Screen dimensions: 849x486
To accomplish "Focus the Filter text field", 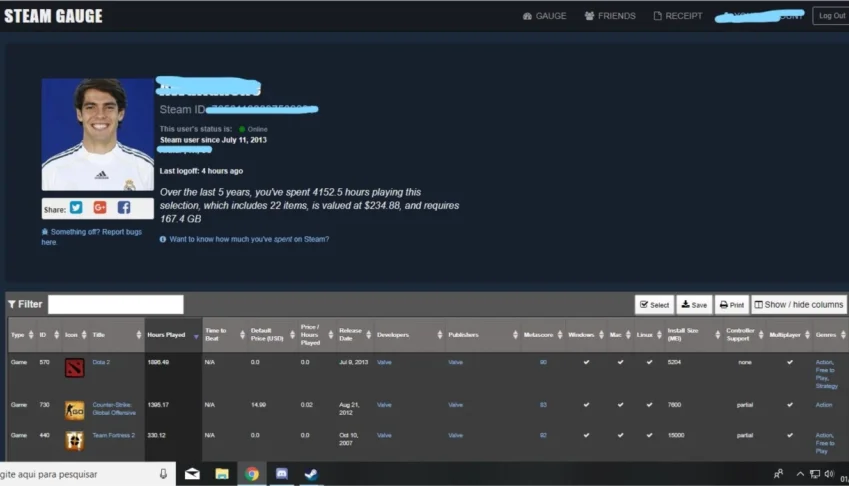I will pos(116,304).
